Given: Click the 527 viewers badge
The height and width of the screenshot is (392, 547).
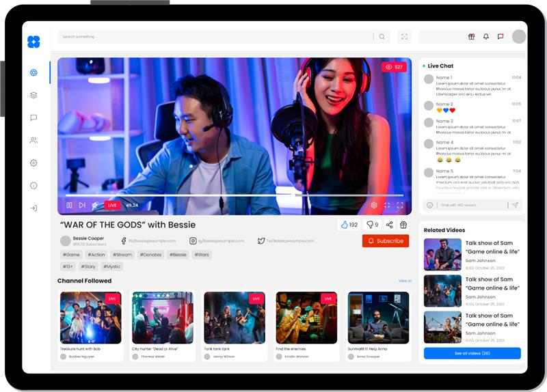Looking at the screenshot, I should click(x=395, y=67).
